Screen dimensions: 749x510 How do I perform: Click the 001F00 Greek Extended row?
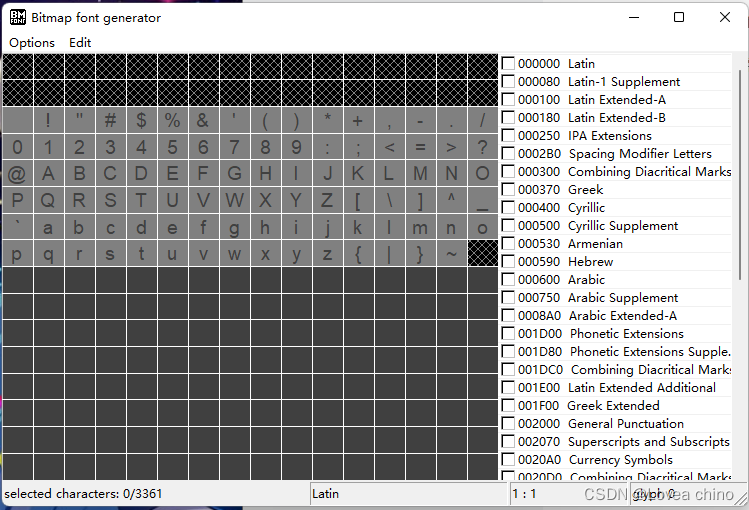[616, 405]
